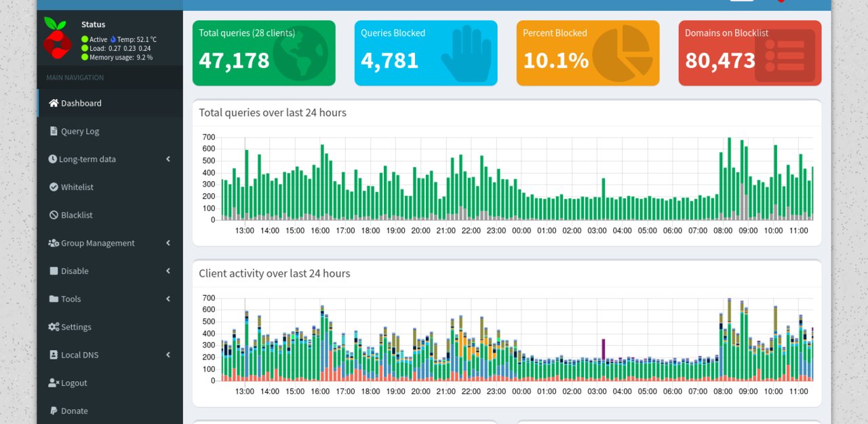Screen dimensions: 868x424
Task: Click the Local DNS label
Action: (x=80, y=354)
